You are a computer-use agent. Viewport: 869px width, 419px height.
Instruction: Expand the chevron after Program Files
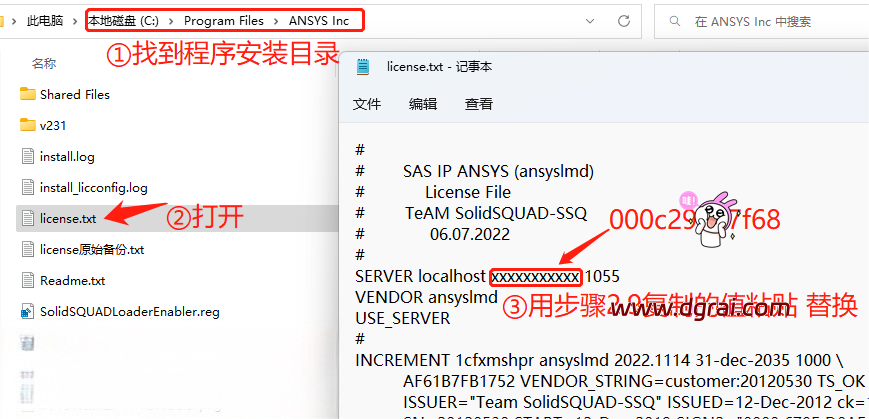tap(276, 19)
